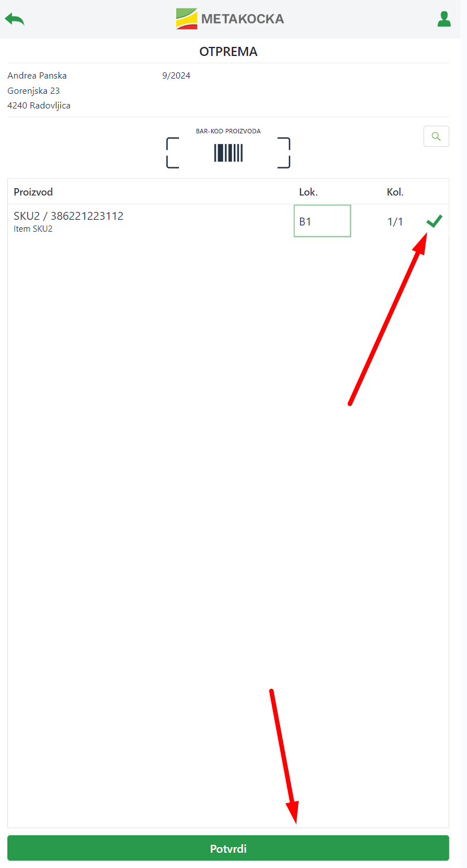Click the 4240 Radovljica postal line

[39, 106]
